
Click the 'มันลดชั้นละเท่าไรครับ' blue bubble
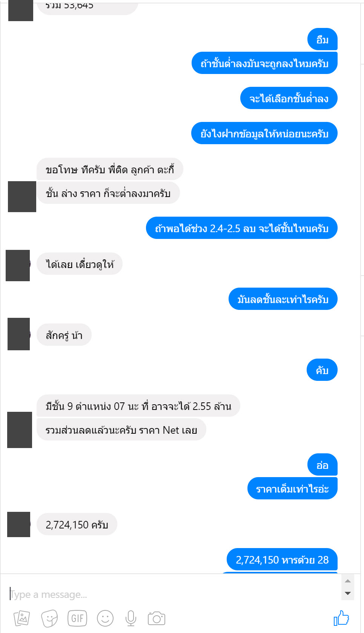click(283, 299)
